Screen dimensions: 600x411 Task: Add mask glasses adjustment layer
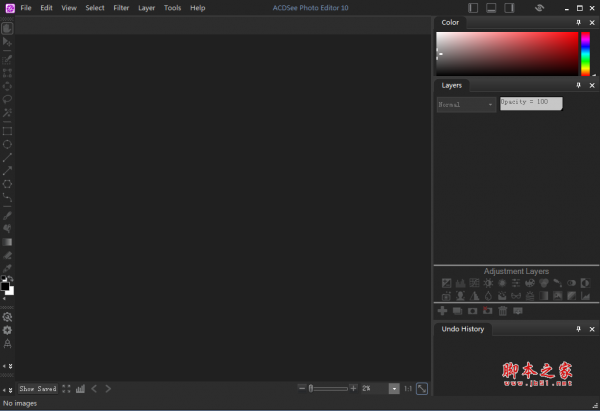(516, 296)
